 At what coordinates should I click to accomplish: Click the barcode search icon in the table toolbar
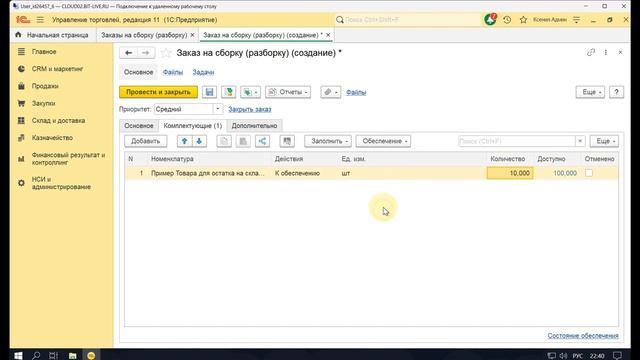tap(287, 141)
